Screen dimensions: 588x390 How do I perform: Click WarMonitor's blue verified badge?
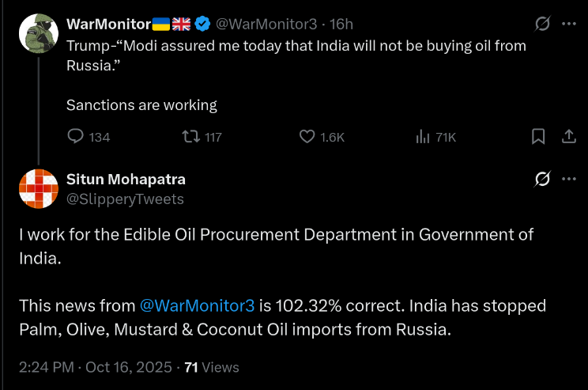202,24
